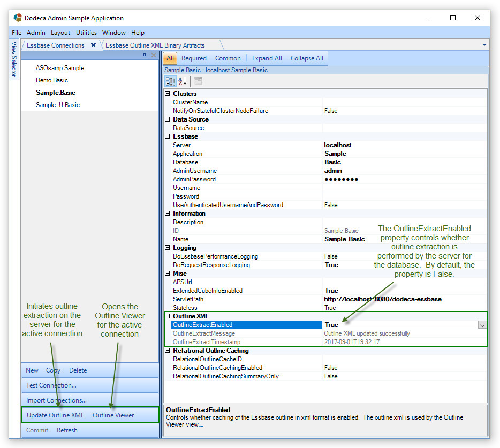500x448 pixels.
Task: Select the RelationalOutlineCachingEnabled property
Action: (325, 368)
